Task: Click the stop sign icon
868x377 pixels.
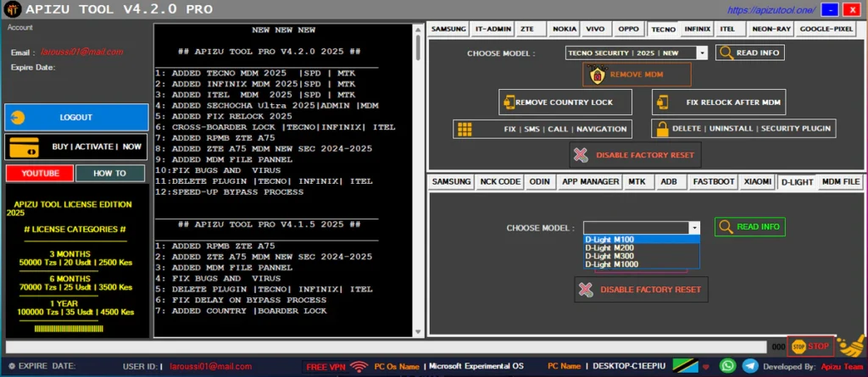Action: tap(798, 347)
